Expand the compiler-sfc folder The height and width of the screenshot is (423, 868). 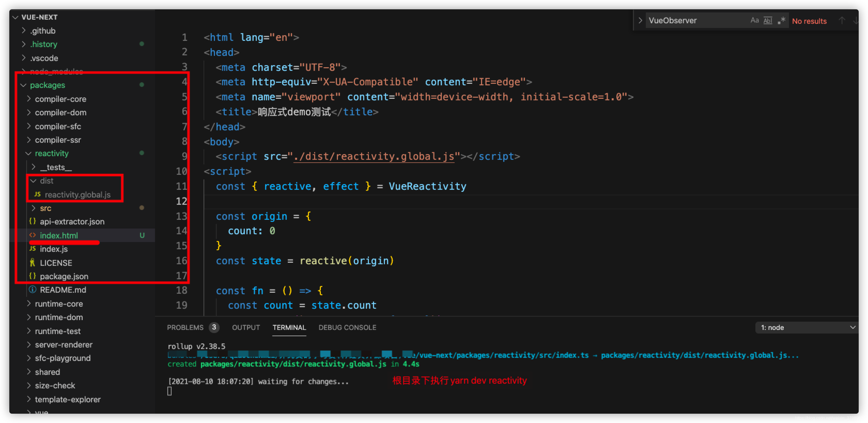pyautogui.click(x=29, y=126)
